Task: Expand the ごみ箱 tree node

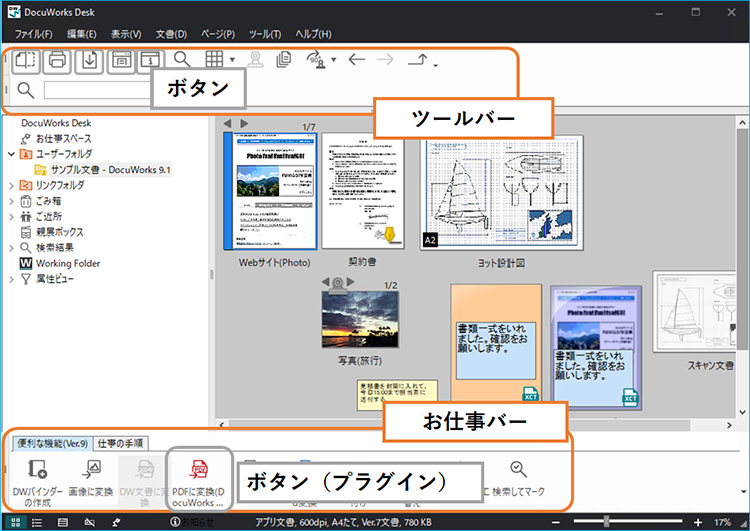Action: [11, 201]
